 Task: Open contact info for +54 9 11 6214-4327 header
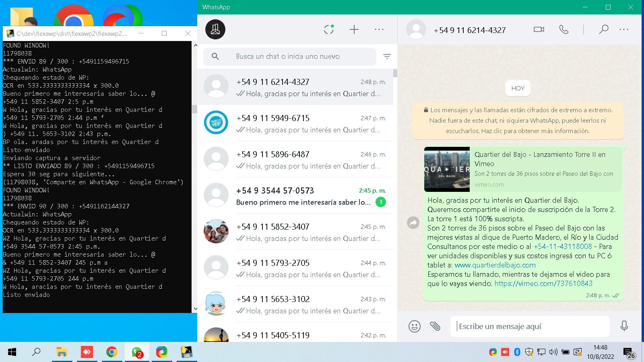470,30
